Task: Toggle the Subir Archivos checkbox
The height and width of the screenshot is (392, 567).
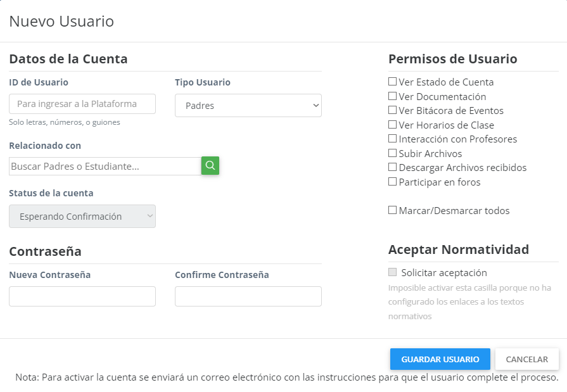Action: [393, 153]
